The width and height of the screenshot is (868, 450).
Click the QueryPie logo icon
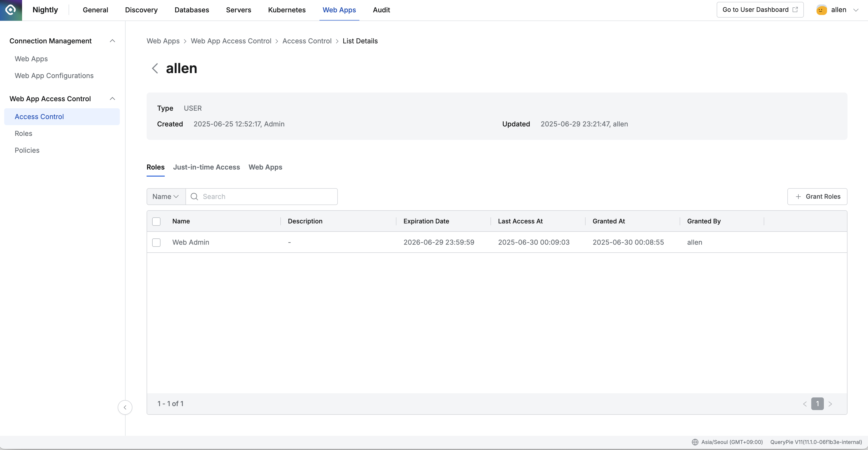click(11, 10)
